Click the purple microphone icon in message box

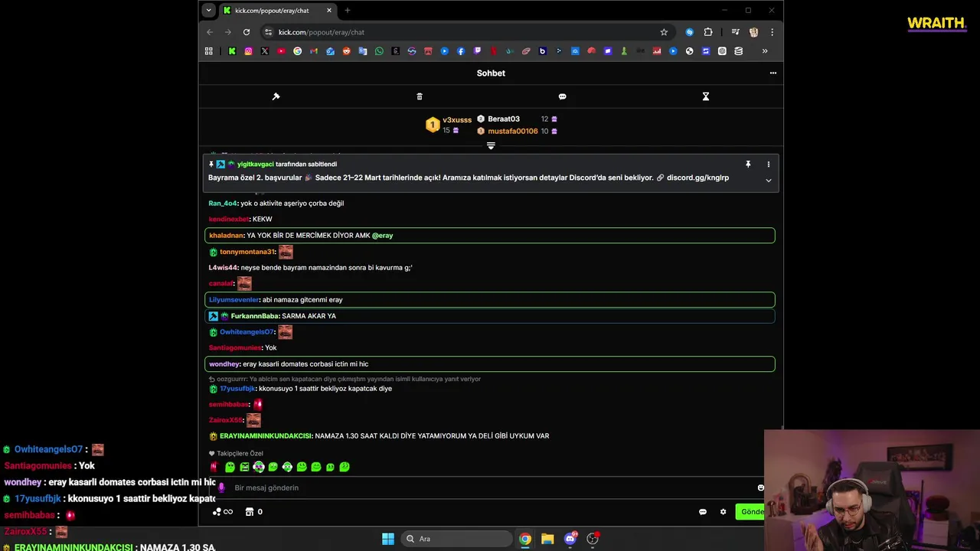[221, 487]
